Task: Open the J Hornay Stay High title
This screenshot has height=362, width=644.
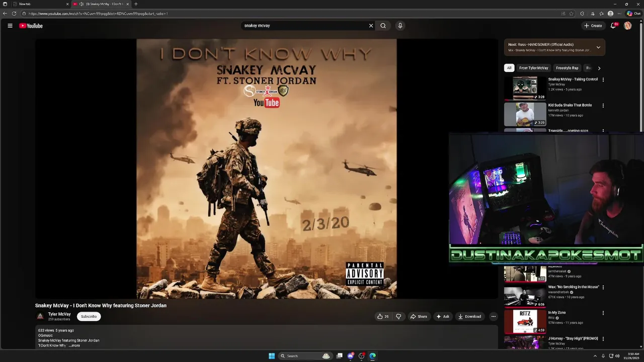Action: pos(573,339)
